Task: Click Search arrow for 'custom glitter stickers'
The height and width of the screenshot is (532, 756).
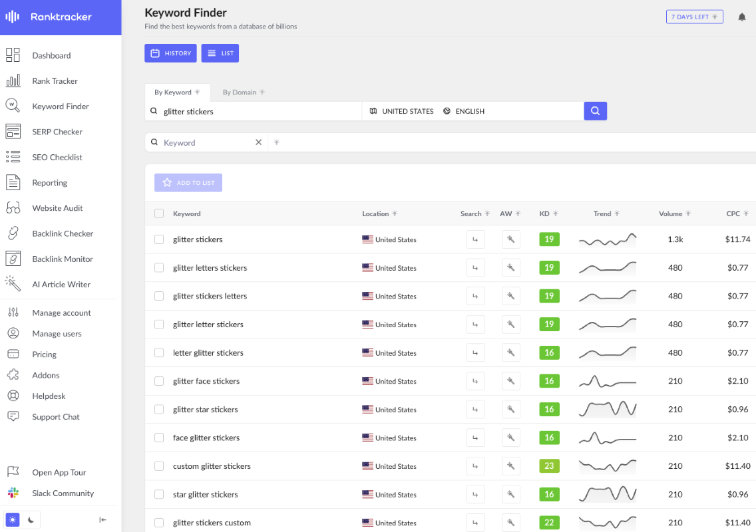Action: (x=475, y=466)
